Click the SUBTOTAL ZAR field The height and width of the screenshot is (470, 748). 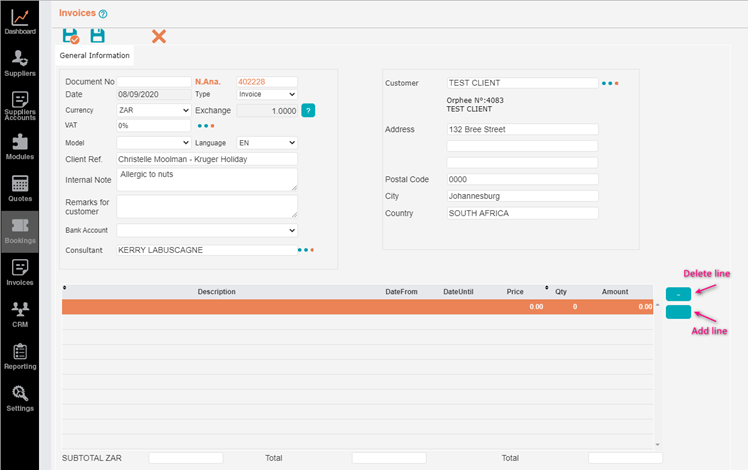(x=186, y=458)
